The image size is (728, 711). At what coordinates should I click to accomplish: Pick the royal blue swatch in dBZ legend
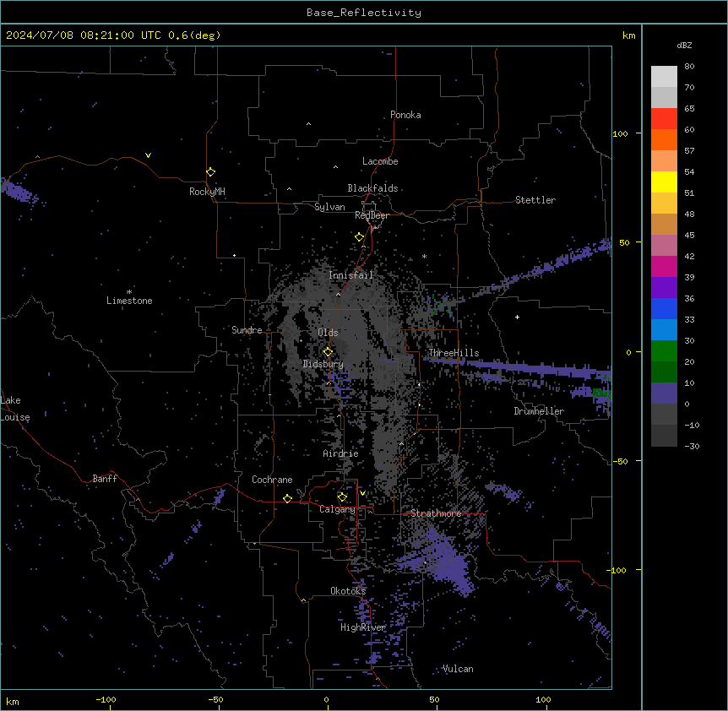point(664,308)
